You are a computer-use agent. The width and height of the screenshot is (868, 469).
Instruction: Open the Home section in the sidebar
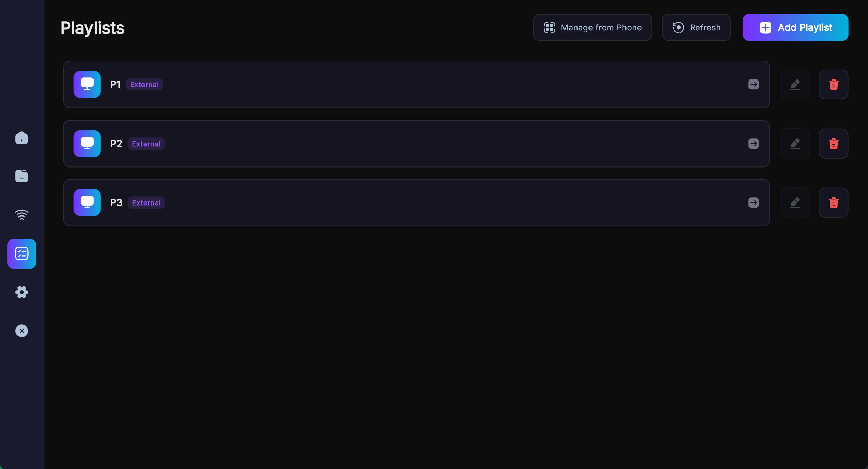[22, 138]
